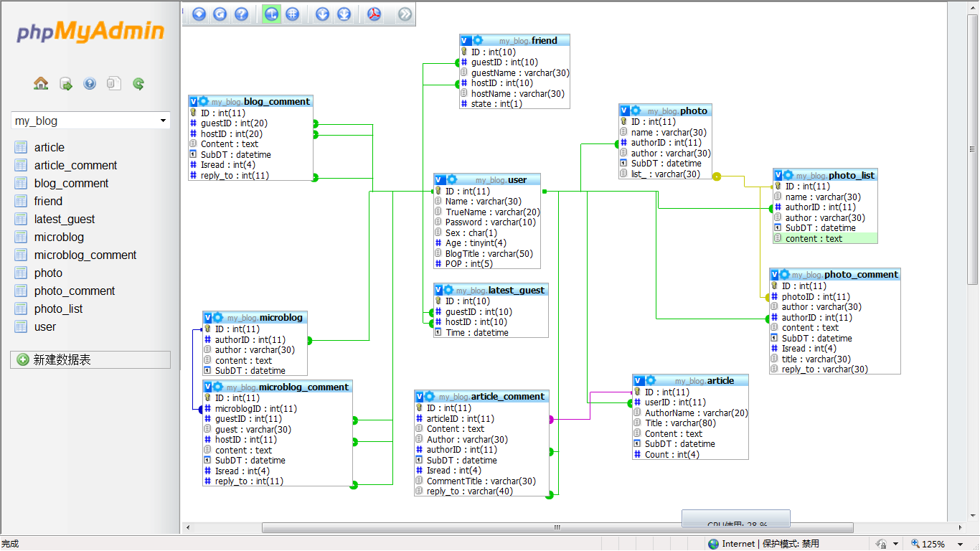The image size is (980, 551).
Task: Click the reload (G) icon in designer toolbar
Action: coord(220,14)
